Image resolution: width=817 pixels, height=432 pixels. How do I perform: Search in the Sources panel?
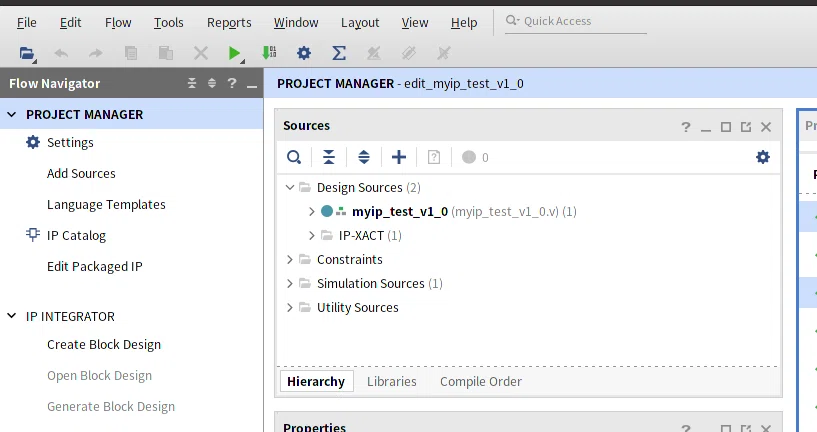point(294,157)
